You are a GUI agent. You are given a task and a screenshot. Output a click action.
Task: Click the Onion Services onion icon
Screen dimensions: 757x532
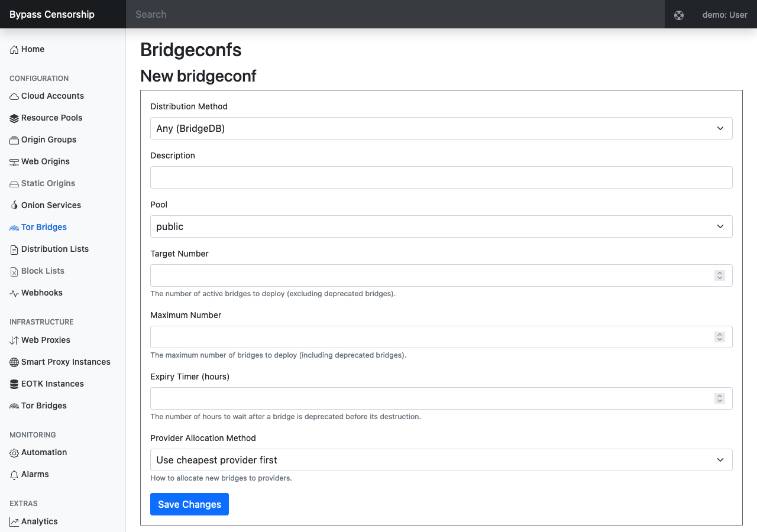click(14, 206)
